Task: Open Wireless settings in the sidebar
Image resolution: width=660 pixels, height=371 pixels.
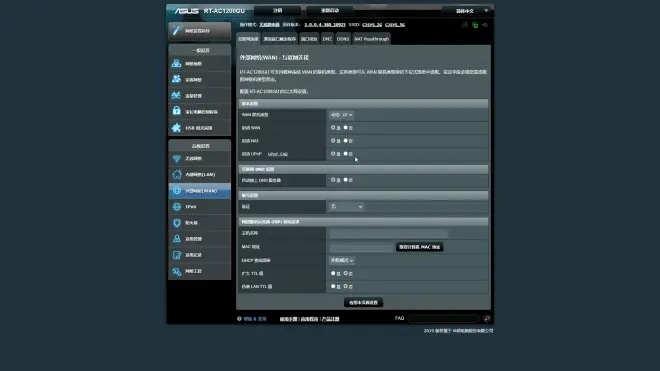Action: click(x=200, y=158)
